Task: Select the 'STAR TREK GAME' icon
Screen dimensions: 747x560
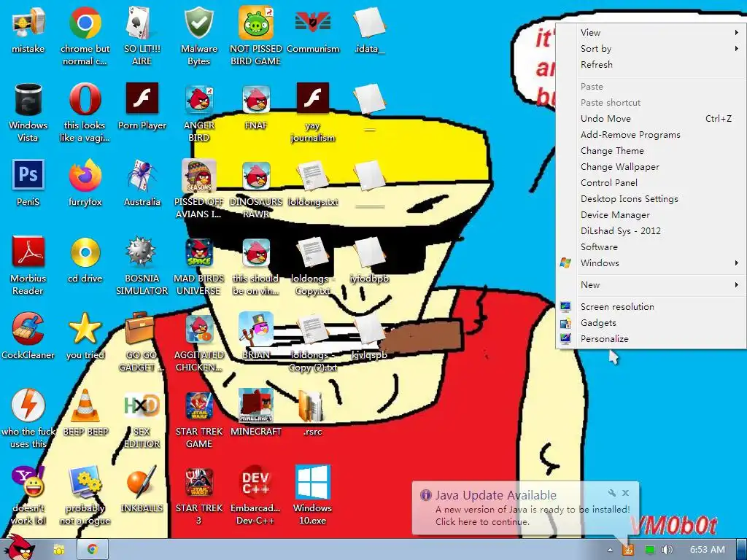Action: tap(198, 405)
